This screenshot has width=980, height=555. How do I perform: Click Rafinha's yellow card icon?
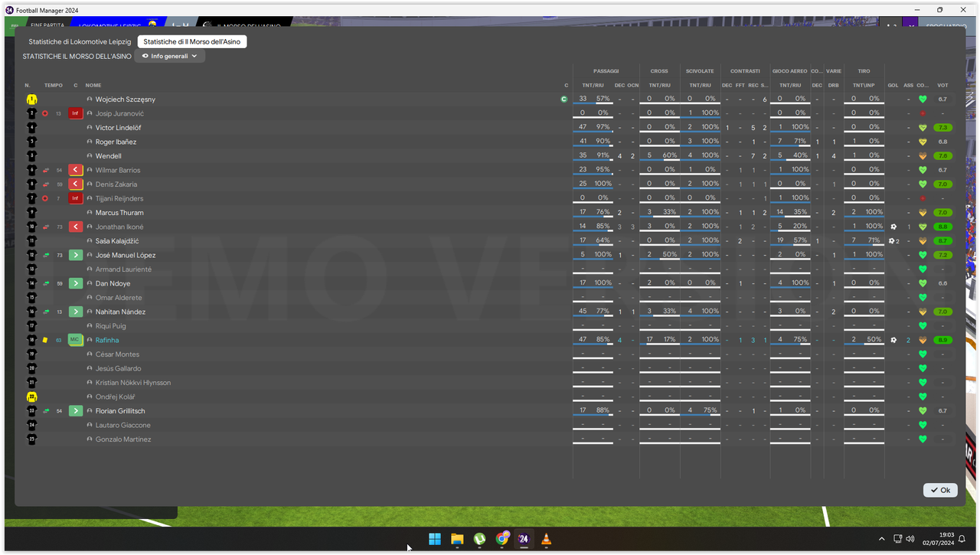[x=45, y=340]
